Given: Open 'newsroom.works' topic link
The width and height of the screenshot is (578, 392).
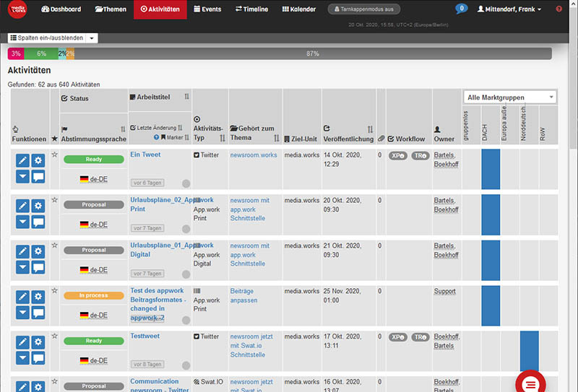Looking at the screenshot, I should coord(254,155).
